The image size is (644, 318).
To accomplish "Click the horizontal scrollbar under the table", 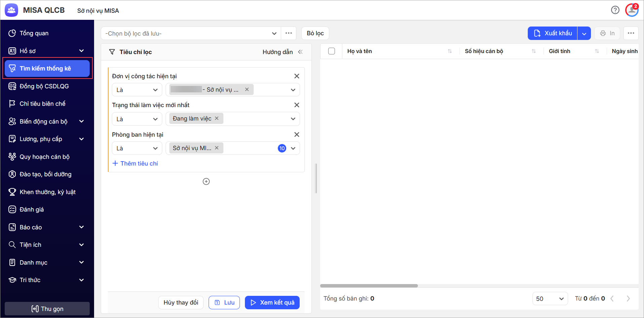I will point(369,286).
